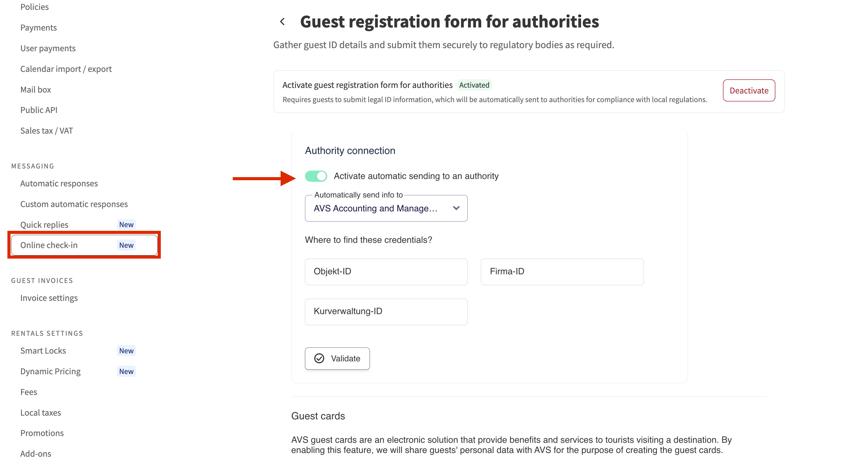Open Online check-in in the sidebar
868x461 pixels.
coord(49,245)
